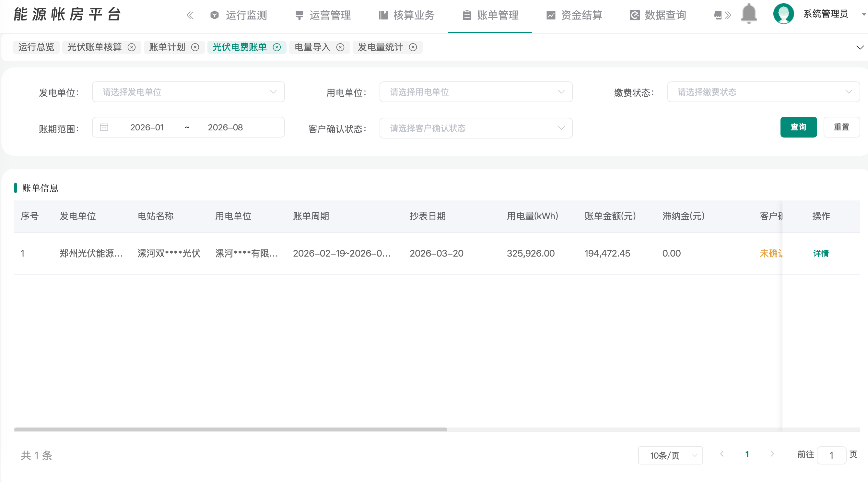
Task: Click the bill amount 194,472.45 cell
Action: [x=607, y=253]
